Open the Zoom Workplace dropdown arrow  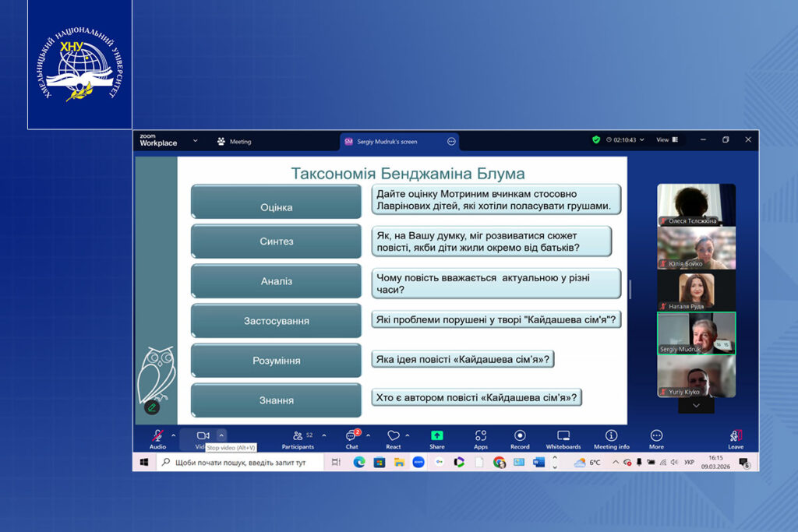(x=195, y=141)
